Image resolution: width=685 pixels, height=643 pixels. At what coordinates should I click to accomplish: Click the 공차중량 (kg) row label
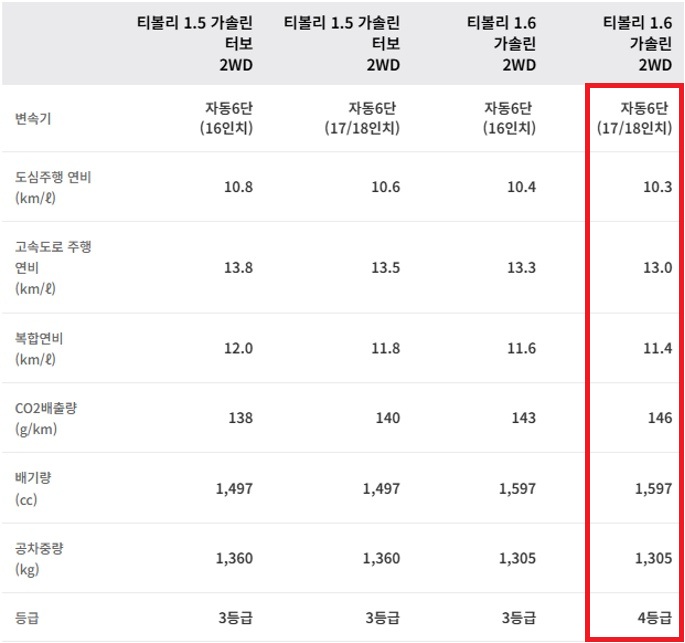(39, 559)
